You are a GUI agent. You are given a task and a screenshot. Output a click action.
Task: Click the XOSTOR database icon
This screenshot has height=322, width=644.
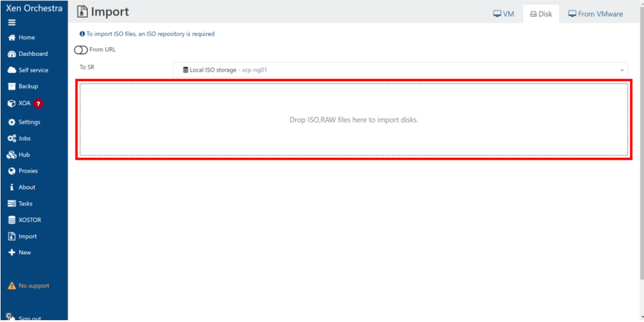click(x=11, y=220)
